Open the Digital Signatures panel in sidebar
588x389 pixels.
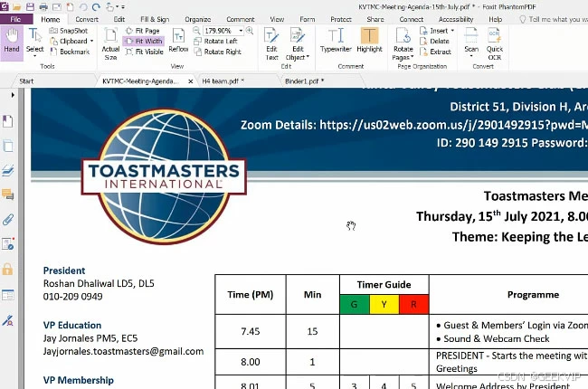[8, 244]
